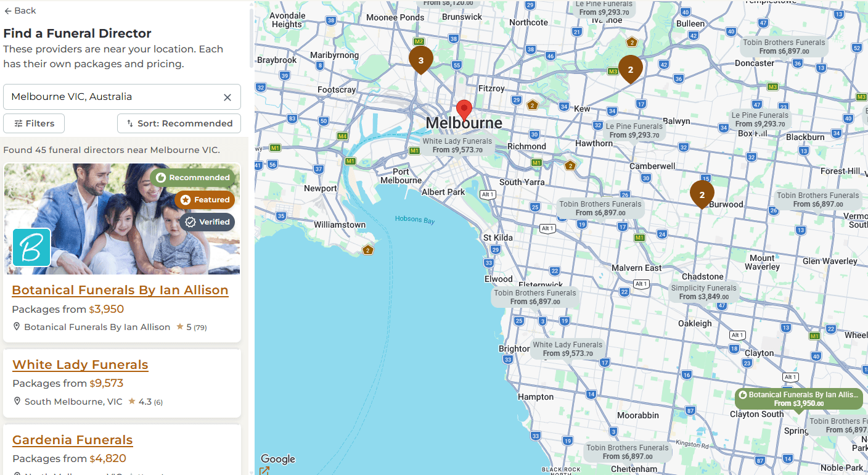Image resolution: width=868 pixels, height=475 pixels.
Task: Select Tobin Brothers Funerals label east of St Kilda
Action: pyautogui.click(x=600, y=209)
